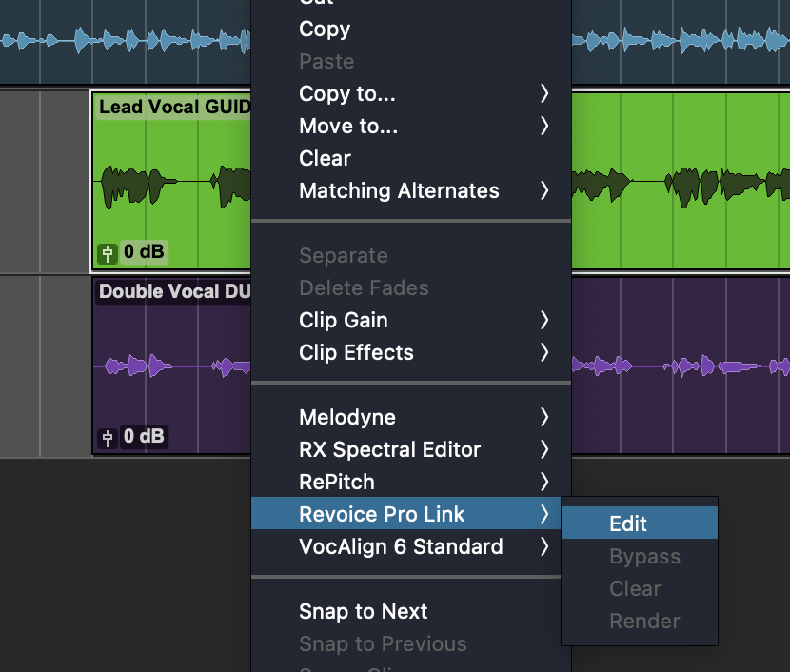Select the green Lead Vocal GUIDE clip name
Viewport: 790px width, 672px height.
173,107
